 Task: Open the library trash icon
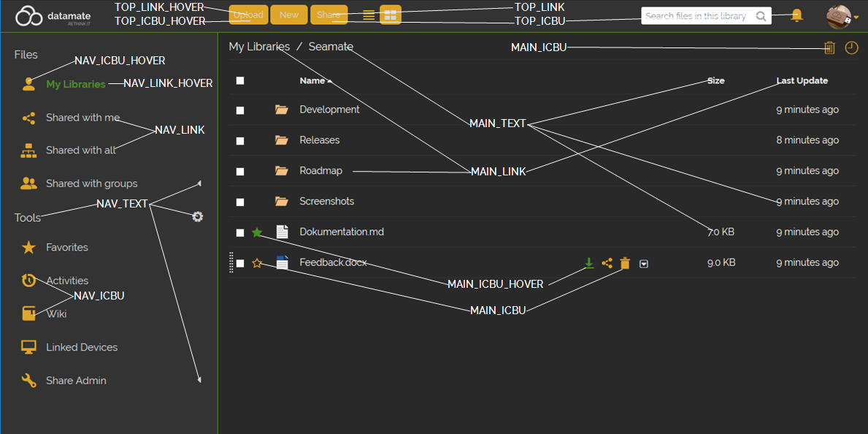[829, 48]
